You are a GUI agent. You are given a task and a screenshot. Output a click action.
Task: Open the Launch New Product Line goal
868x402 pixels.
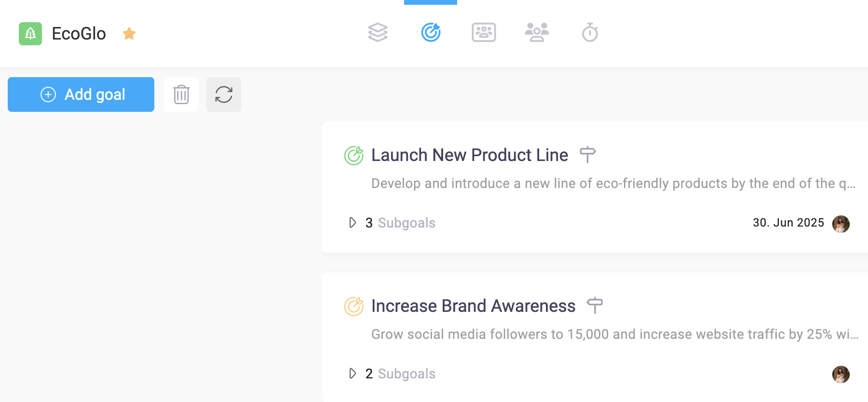point(470,155)
